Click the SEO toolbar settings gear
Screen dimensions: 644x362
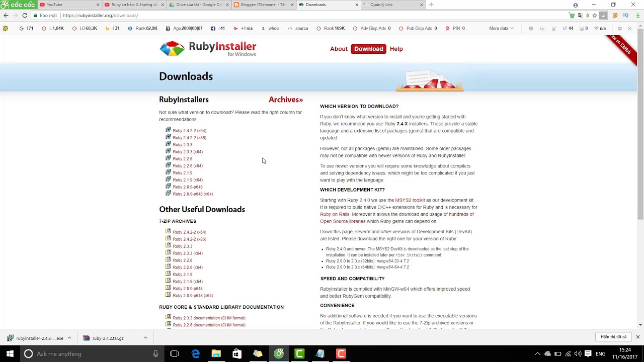point(620,29)
